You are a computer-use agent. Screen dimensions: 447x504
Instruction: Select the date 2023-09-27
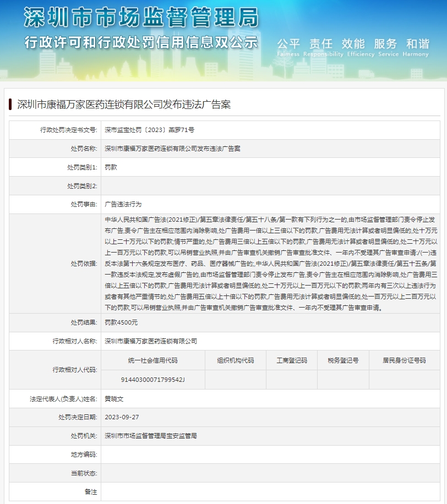(122, 417)
